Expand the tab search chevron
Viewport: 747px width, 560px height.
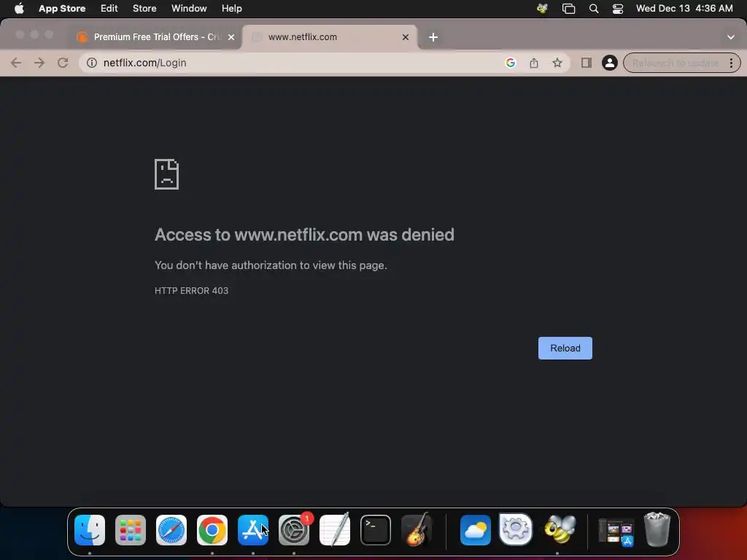(x=731, y=37)
